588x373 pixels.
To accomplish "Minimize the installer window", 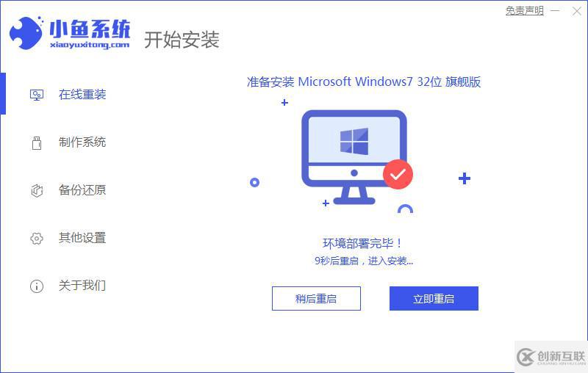I will 555,11.
